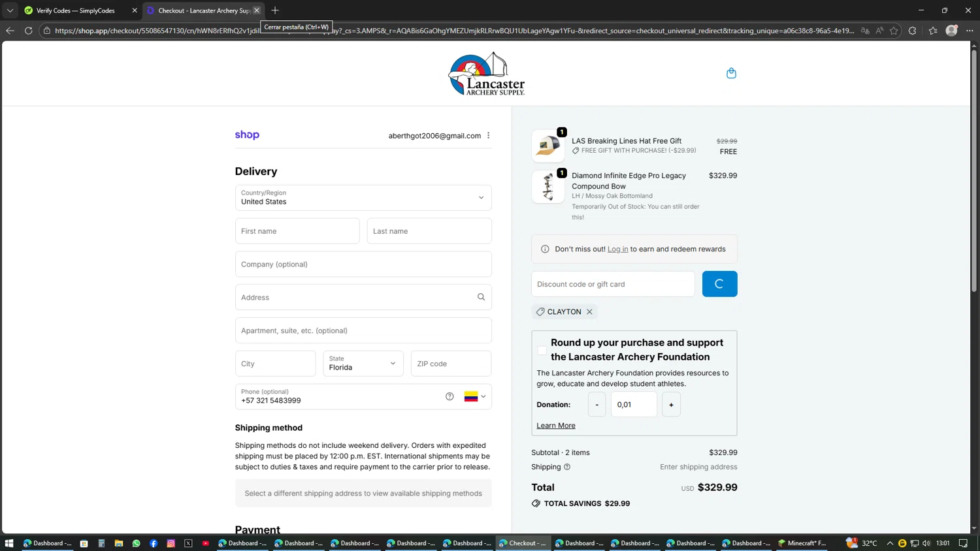Screen dimensions: 980x551
Task: Open the shopping bag cart icon
Action: click(731, 73)
